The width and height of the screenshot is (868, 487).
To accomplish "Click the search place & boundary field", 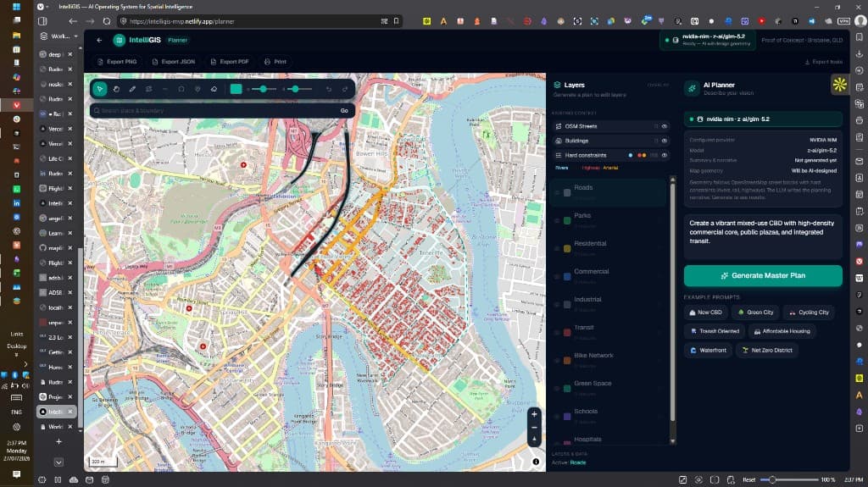I will point(216,111).
